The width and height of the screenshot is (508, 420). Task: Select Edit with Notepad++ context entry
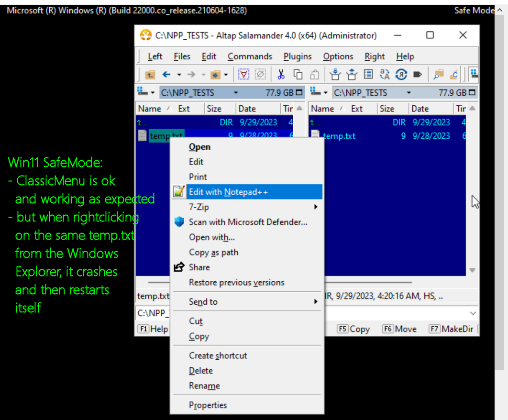click(247, 192)
